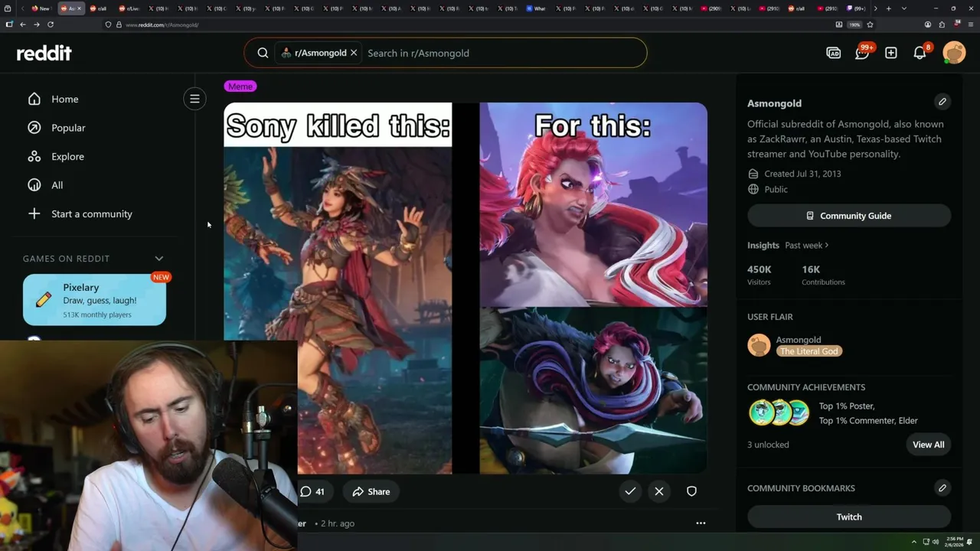Click the browser forward arrow
The height and width of the screenshot is (551, 980).
pyautogui.click(x=36, y=24)
